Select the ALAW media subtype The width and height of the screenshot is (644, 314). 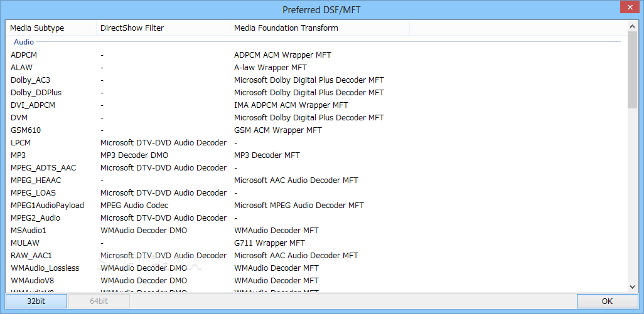21,67
